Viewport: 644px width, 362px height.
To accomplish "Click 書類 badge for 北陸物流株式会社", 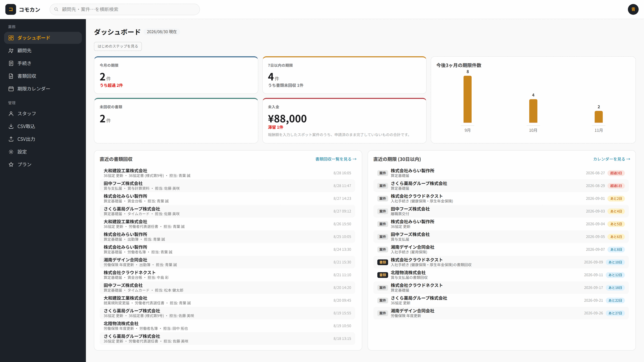I will coord(383,275).
